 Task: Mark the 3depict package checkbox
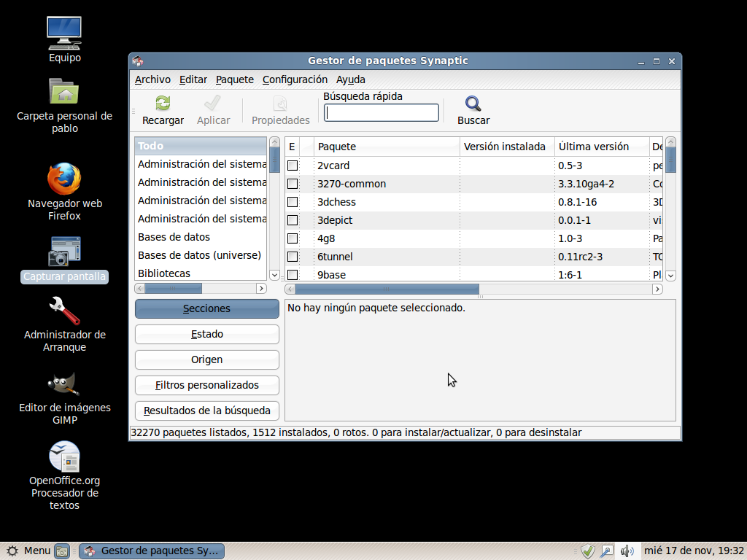point(293,220)
